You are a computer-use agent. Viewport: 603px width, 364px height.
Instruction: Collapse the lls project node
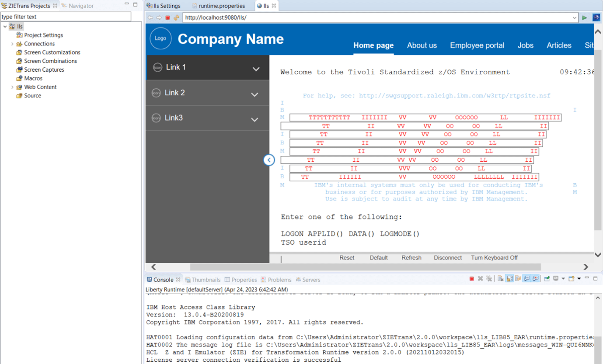pyautogui.click(x=5, y=27)
